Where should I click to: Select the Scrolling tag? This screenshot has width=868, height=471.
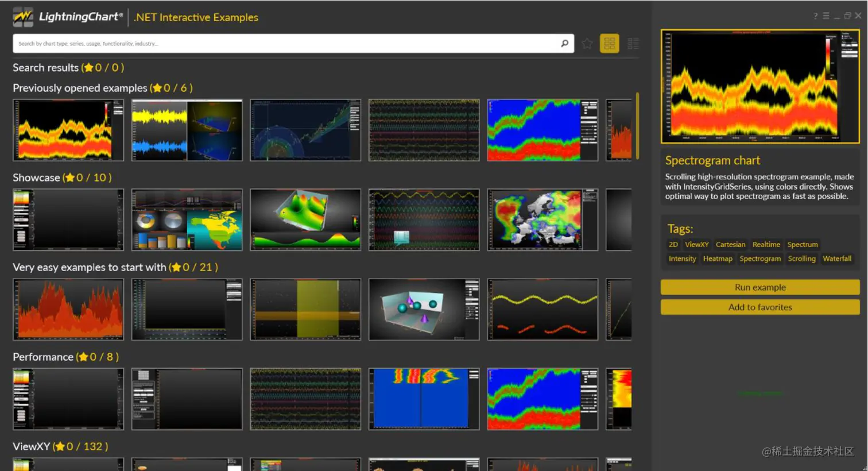[x=801, y=259]
